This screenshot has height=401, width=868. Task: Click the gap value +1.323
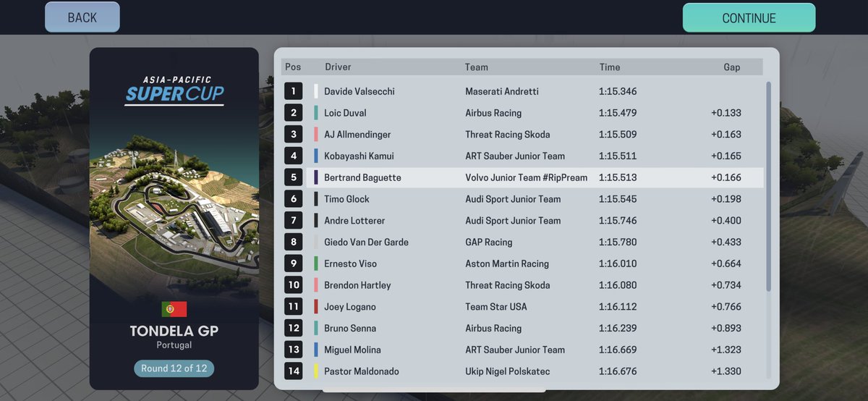[726, 350]
